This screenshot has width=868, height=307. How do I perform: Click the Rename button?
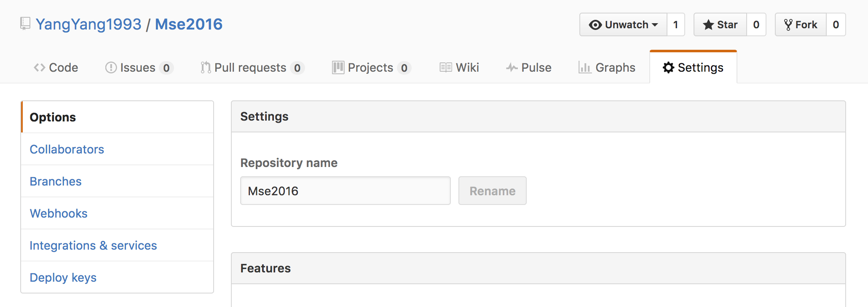coord(492,191)
